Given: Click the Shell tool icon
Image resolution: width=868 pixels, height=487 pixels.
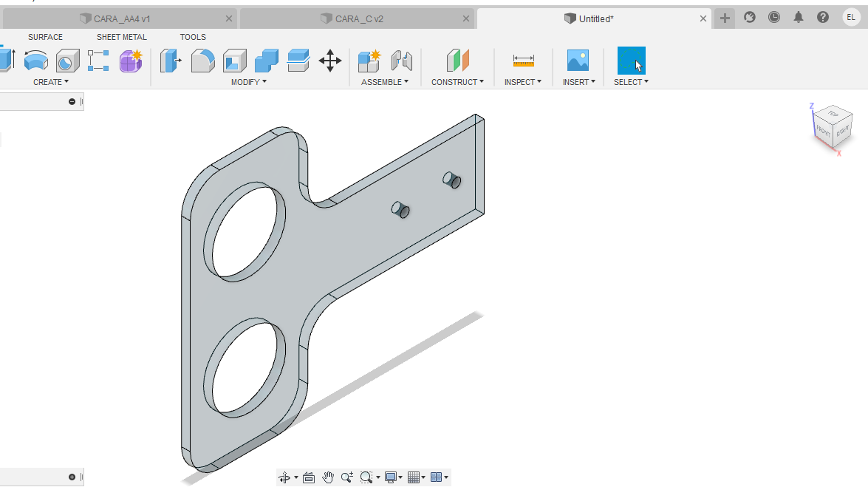Looking at the screenshot, I should (x=235, y=60).
